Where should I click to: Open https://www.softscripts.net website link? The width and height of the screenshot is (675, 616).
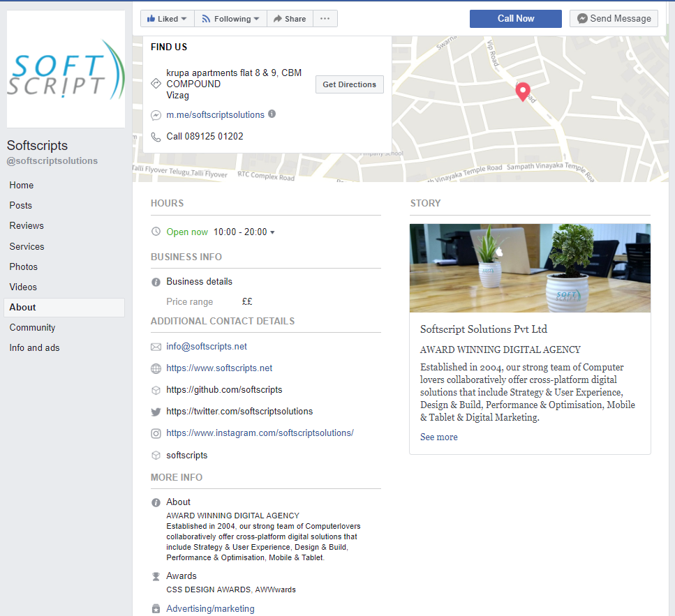[x=220, y=368]
